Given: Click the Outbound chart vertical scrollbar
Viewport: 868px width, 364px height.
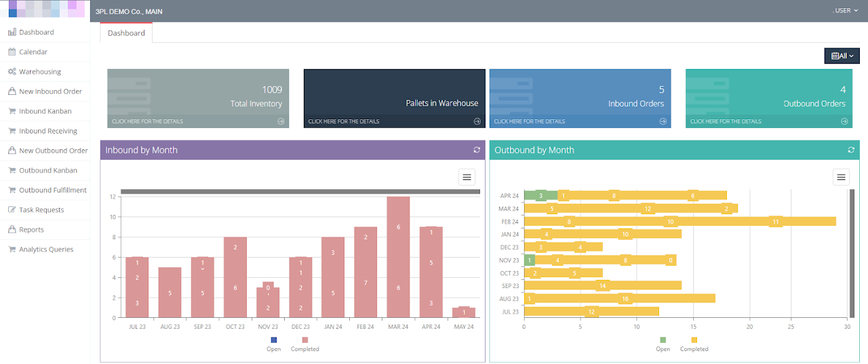Looking at the screenshot, I should point(852,253).
